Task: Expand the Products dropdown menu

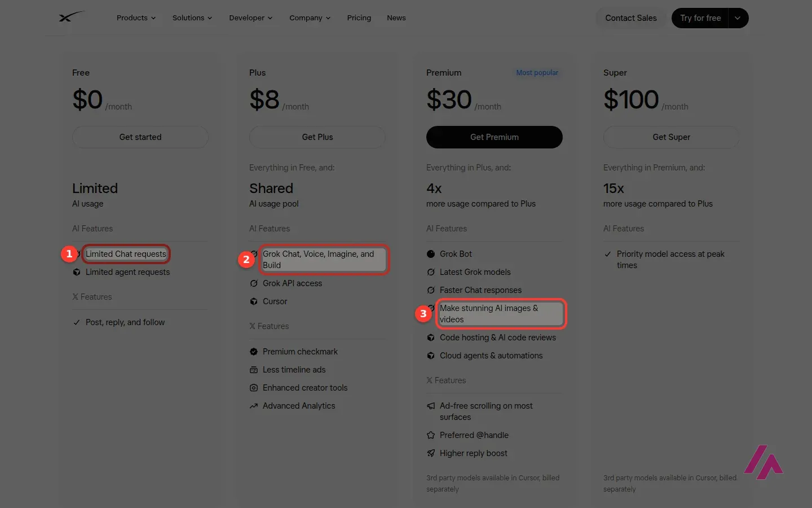Action: [x=136, y=18]
